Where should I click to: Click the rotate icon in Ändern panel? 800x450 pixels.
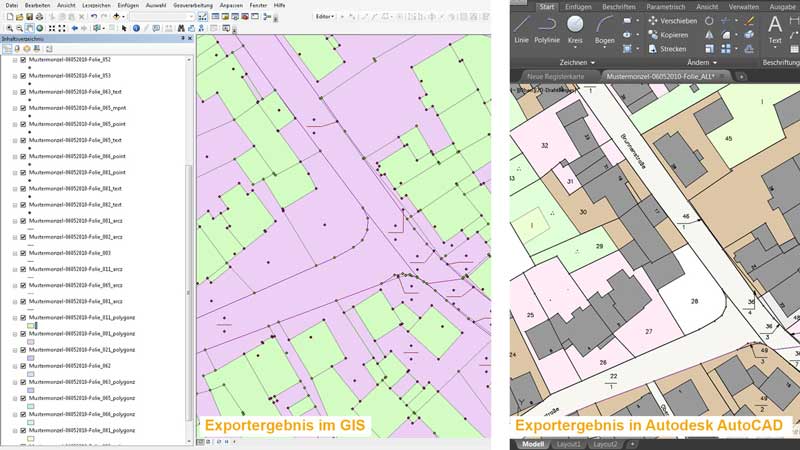[x=709, y=21]
